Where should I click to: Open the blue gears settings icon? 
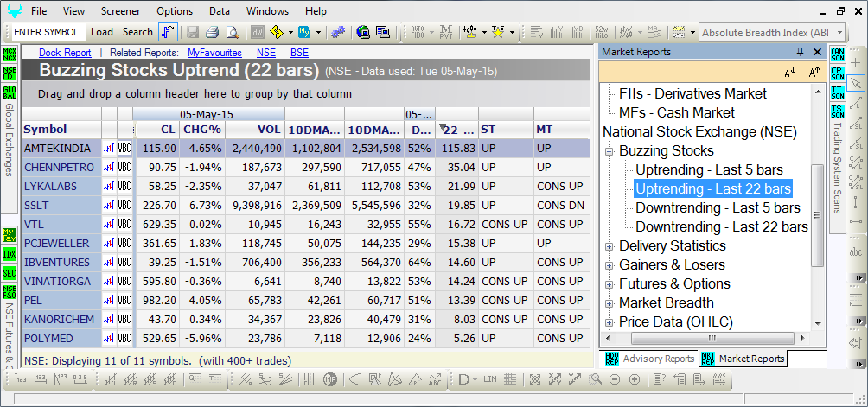pos(338,32)
